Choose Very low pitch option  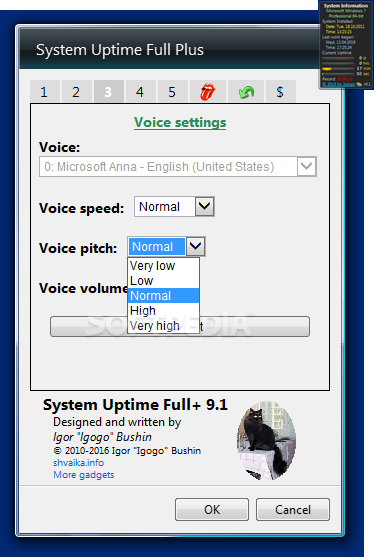[163, 266]
